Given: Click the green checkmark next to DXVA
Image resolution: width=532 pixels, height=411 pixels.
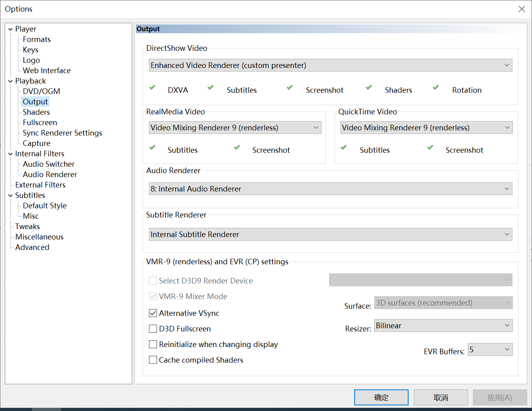Looking at the screenshot, I should [x=153, y=88].
